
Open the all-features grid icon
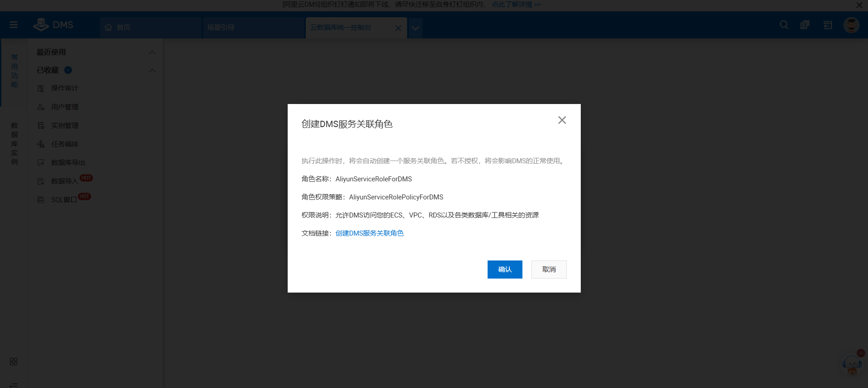[x=14, y=362]
